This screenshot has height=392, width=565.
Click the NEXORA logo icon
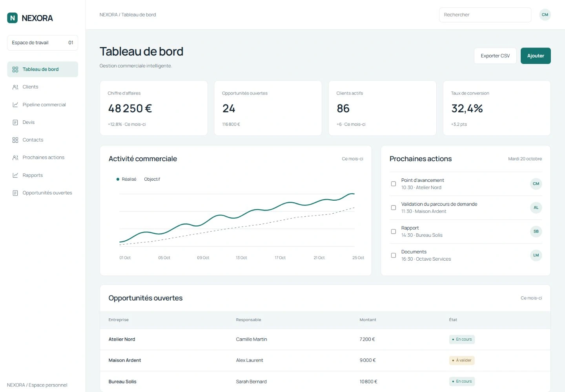13,18
